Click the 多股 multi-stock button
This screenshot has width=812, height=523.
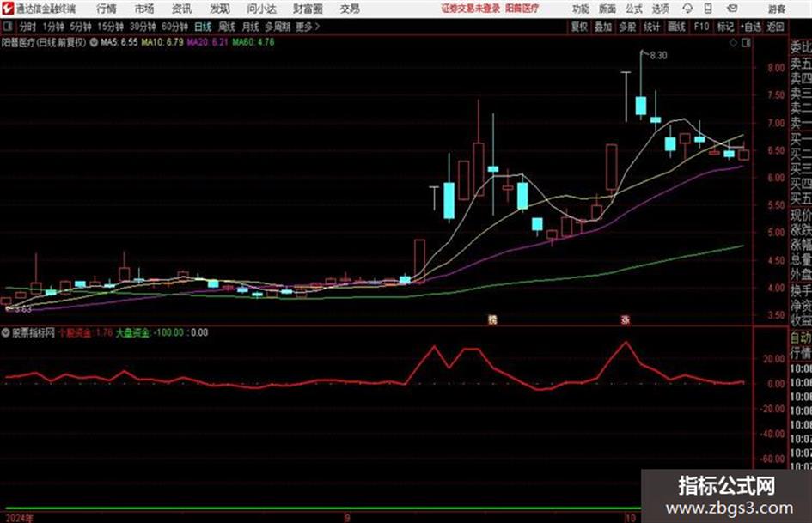(627, 27)
